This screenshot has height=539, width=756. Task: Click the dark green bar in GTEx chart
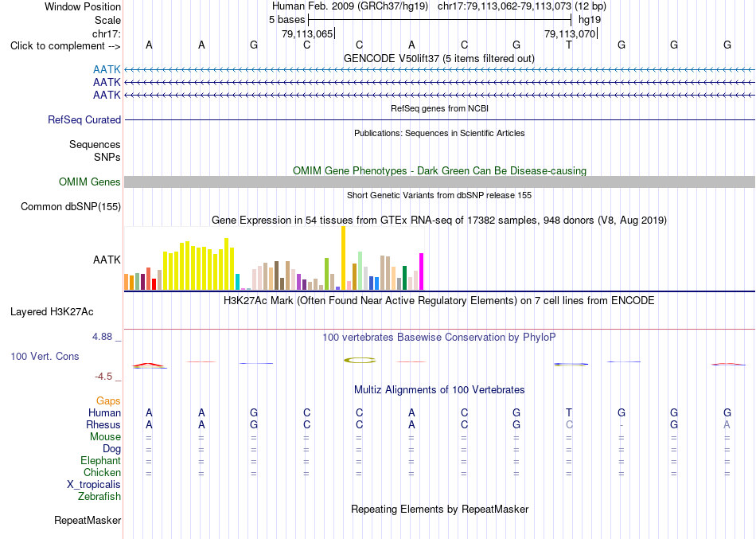(x=404, y=278)
